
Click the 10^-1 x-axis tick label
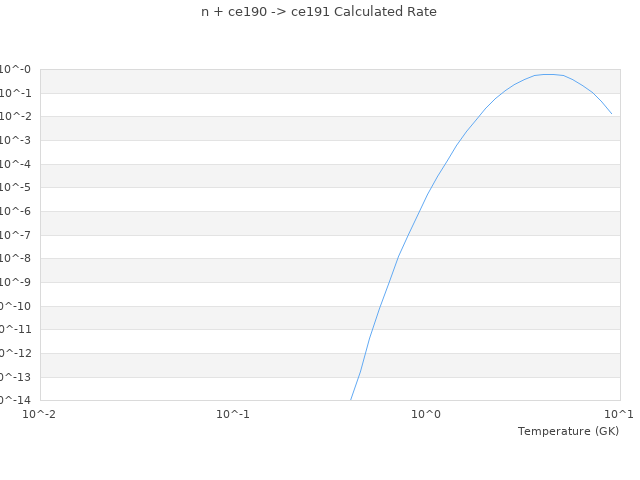click(233, 414)
